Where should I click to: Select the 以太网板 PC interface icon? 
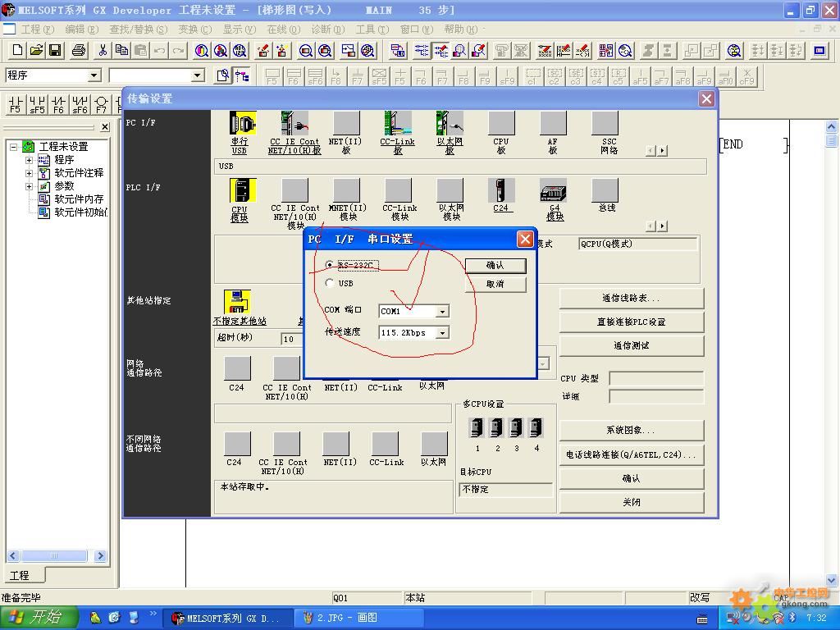[x=450, y=123]
